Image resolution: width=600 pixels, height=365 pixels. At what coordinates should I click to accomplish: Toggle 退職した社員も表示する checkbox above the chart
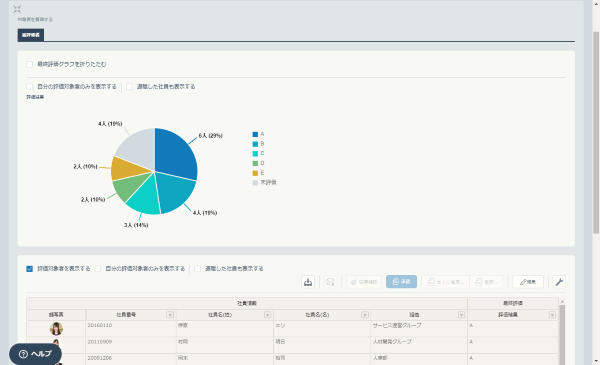[129, 87]
